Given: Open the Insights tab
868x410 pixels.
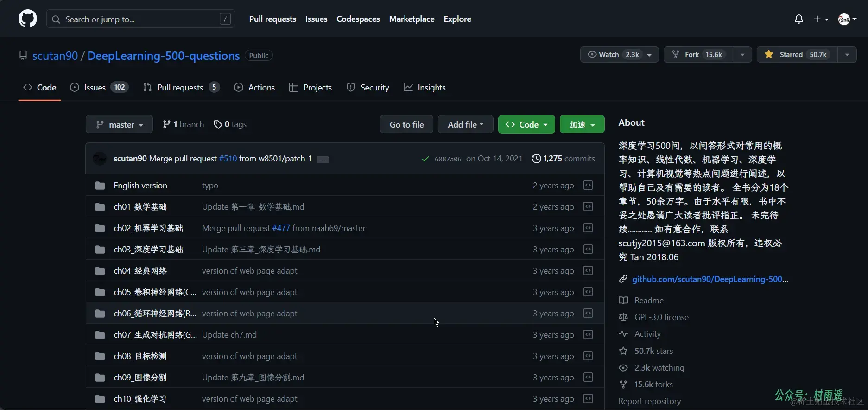Looking at the screenshot, I should coord(424,88).
